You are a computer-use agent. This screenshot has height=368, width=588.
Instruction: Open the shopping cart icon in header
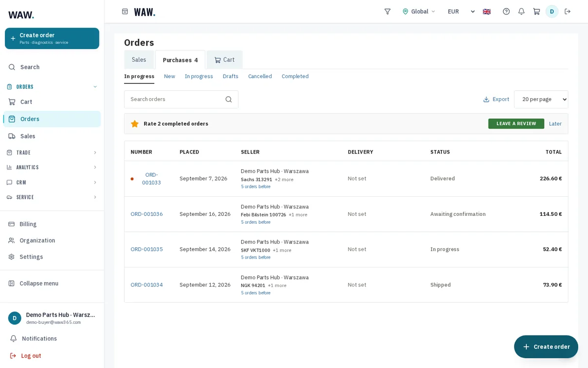tap(537, 11)
